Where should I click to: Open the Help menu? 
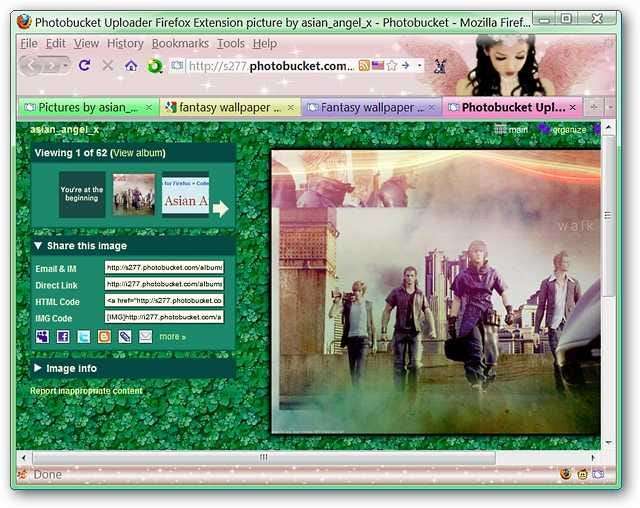click(x=265, y=43)
